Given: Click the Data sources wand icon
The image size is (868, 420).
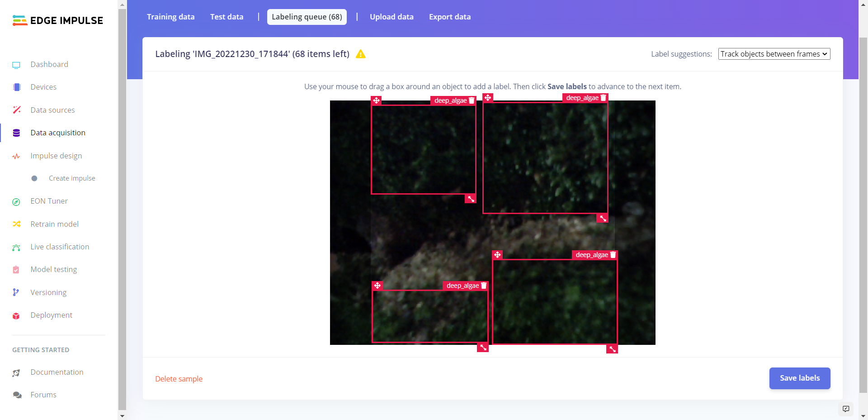Looking at the screenshot, I should coord(17,110).
